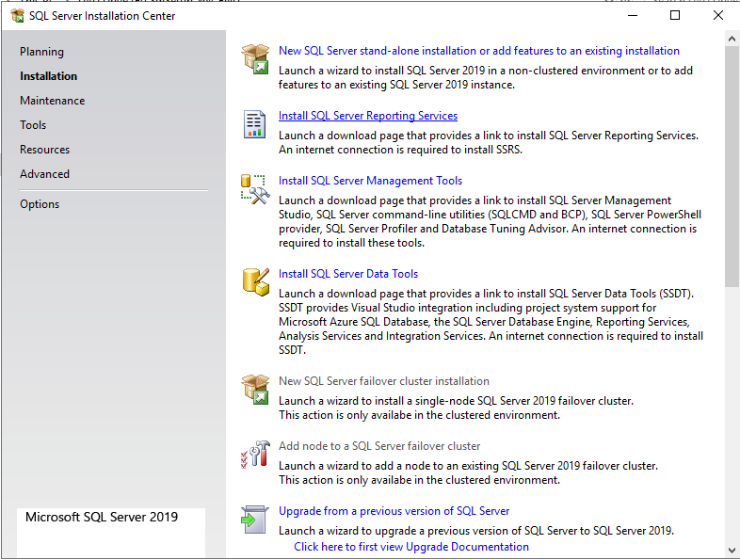Click Add node to a SQL Server failover cluster
Image resolution: width=740 pixels, height=560 pixels.
[x=379, y=446]
